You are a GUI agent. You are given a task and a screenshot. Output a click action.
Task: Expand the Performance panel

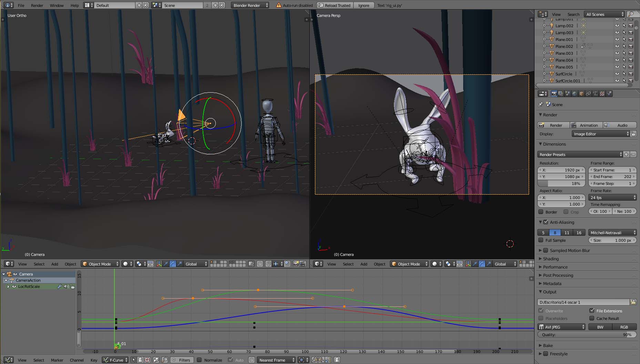pyautogui.click(x=555, y=267)
